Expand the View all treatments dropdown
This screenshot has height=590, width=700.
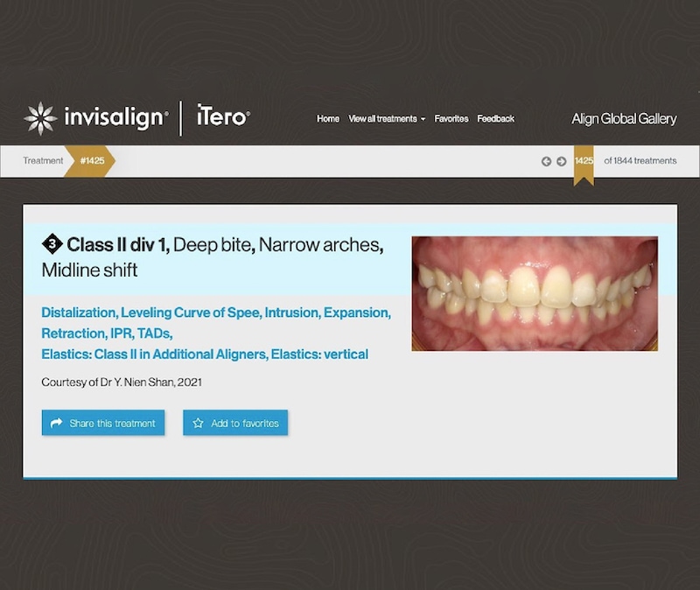point(386,119)
